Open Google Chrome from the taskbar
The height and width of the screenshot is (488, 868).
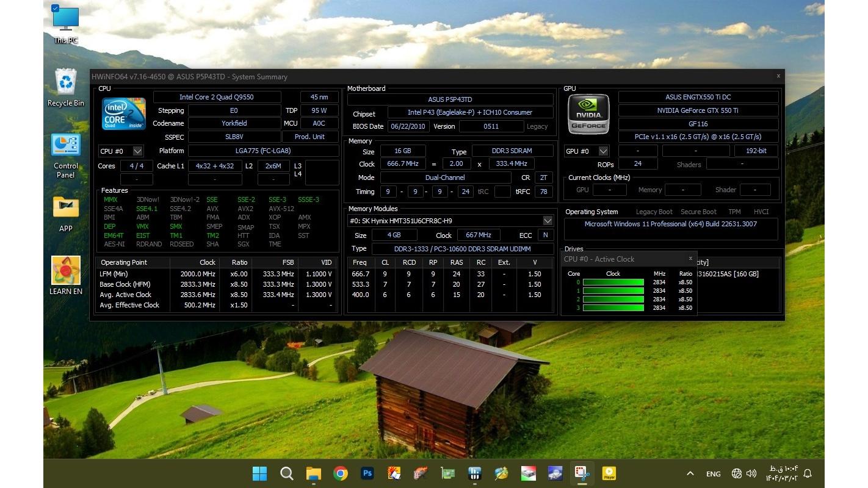point(341,473)
